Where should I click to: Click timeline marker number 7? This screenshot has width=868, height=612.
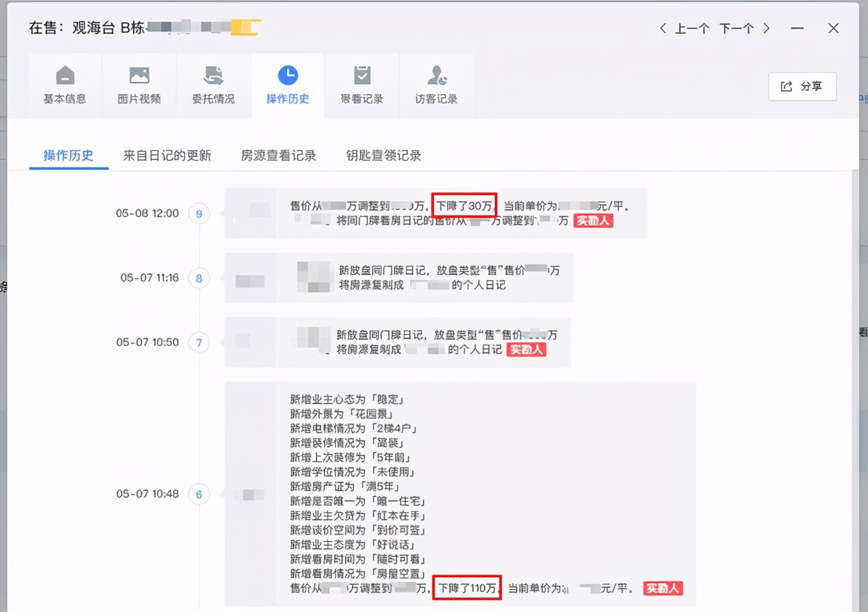[199, 343]
